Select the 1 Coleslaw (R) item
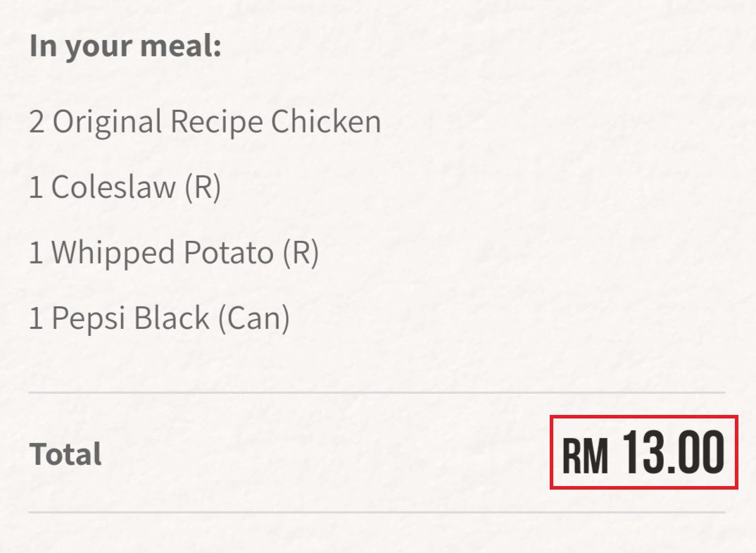 [x=125, y=187]
